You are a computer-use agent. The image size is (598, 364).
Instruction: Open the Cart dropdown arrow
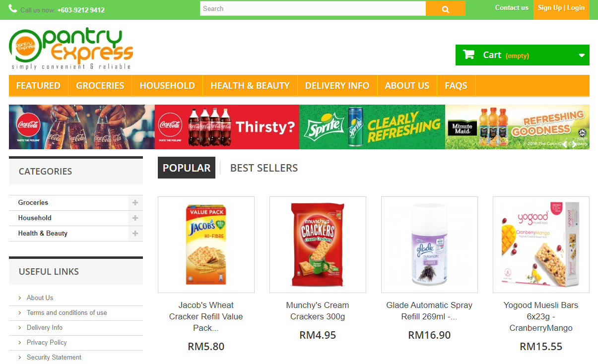tap(582, 56)
